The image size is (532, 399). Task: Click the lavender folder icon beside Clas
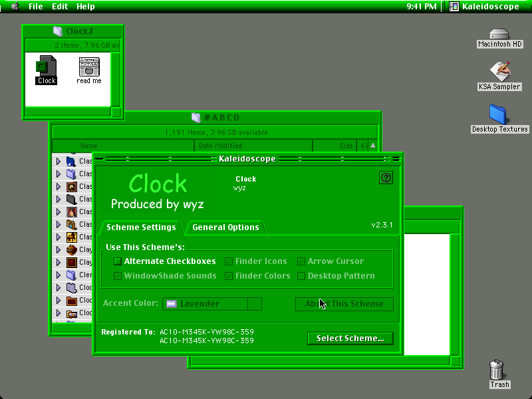tap(71, 174)
